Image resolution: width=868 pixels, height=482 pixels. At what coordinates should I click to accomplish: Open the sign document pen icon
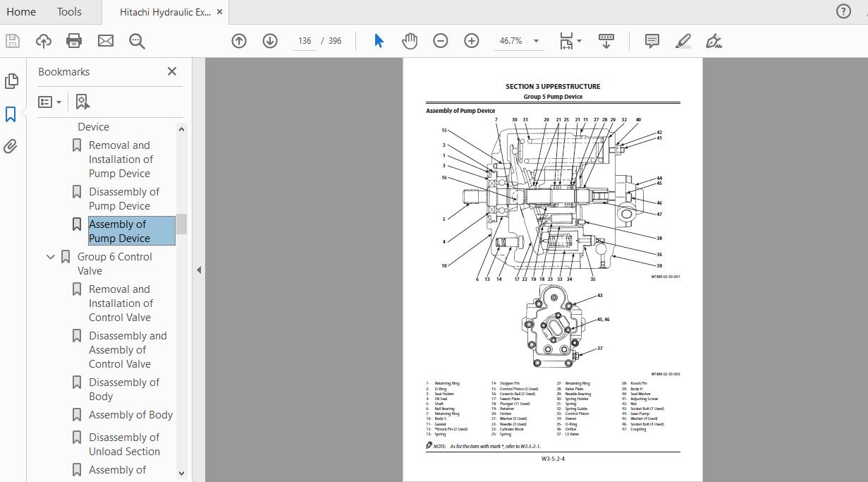click(714, 41)
